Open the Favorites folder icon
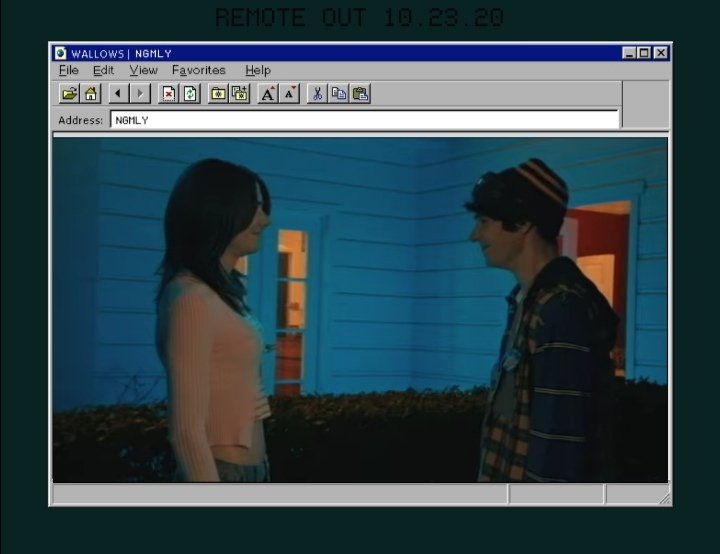The image size is (720, 554). pyautogui.click(x=218, y=94)
